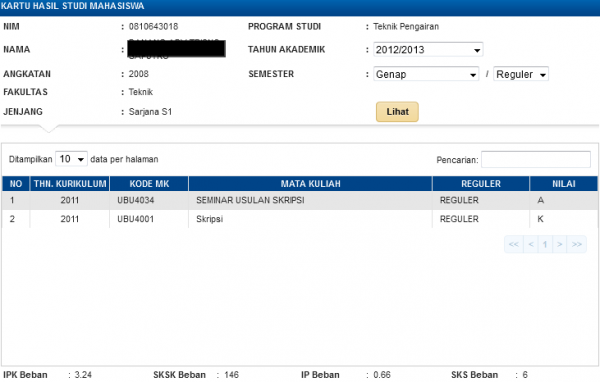Go to first page with << icon
The width and height of the screenshot is (600, 382).
[x=514, y=244]
